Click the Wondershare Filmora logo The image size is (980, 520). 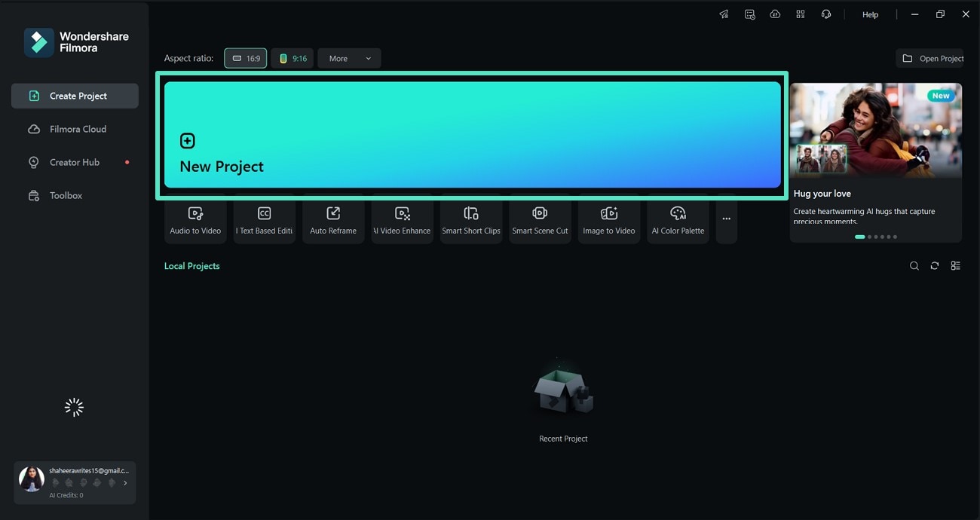click(x=76, y=42)
